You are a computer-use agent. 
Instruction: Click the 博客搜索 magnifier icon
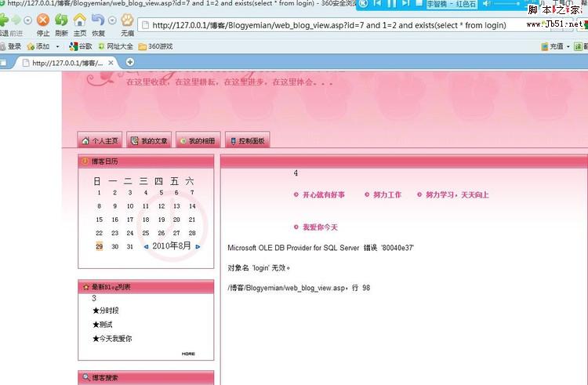86,377
